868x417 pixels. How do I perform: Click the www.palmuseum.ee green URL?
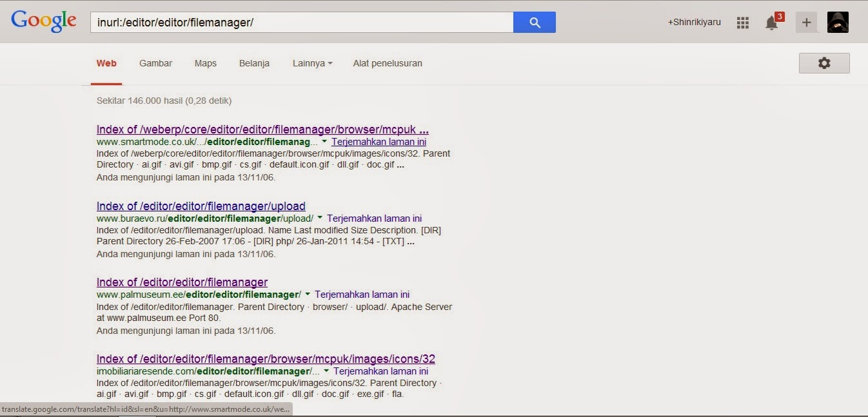(199, 295)
